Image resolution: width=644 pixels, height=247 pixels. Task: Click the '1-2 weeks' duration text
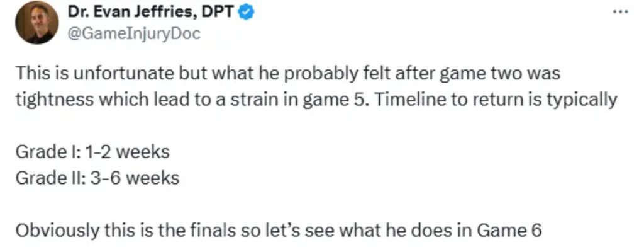point(127,152)
